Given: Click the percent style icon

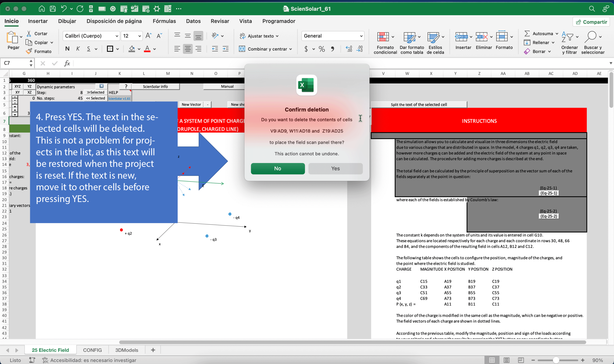Looking at the screenshot, I should (322, 49).
